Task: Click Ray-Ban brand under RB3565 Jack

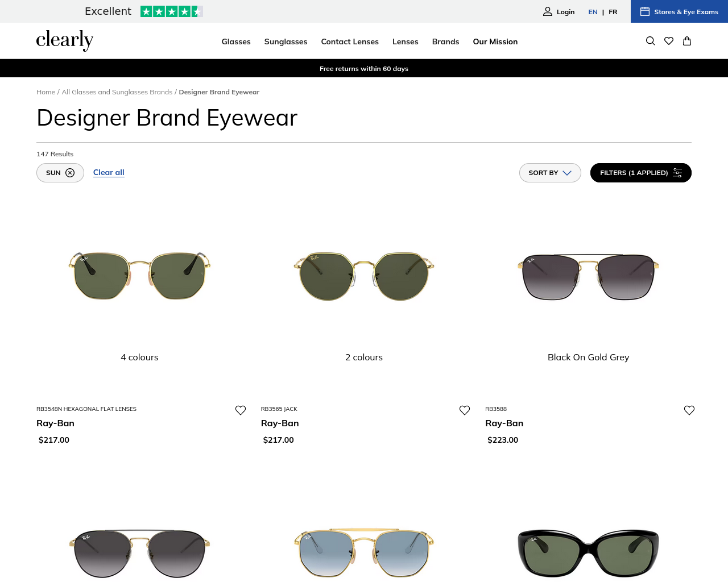Action: 280,423
